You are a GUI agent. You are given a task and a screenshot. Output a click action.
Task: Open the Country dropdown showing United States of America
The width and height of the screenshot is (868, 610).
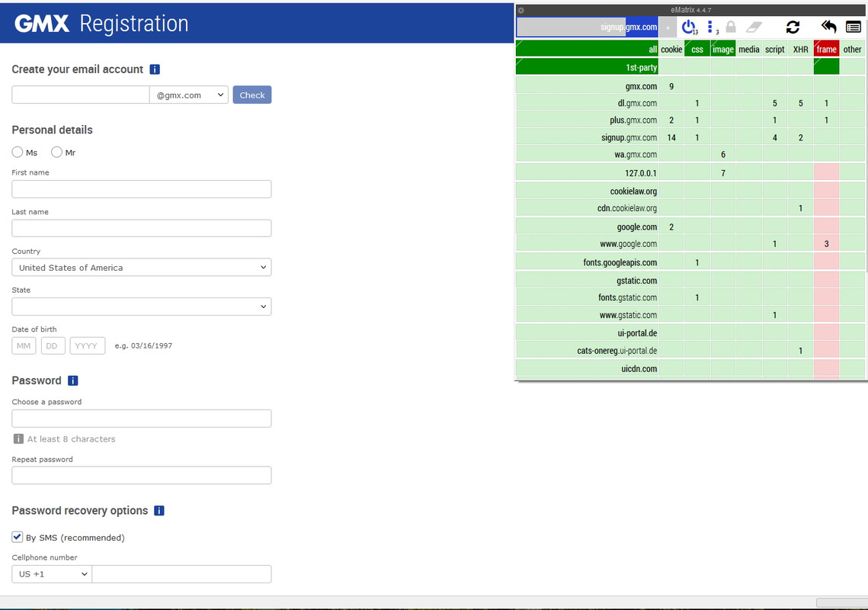[141, 267]
